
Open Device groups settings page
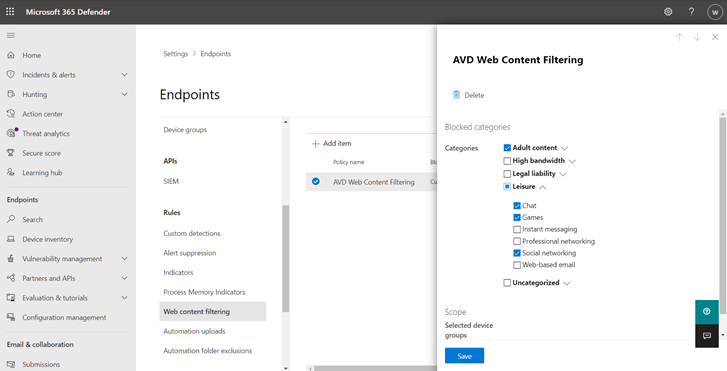[x=185, y=130]
